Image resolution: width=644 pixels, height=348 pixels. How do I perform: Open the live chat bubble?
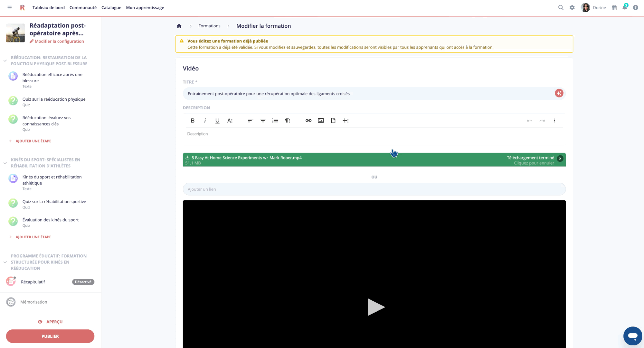[x=633, y=336]
